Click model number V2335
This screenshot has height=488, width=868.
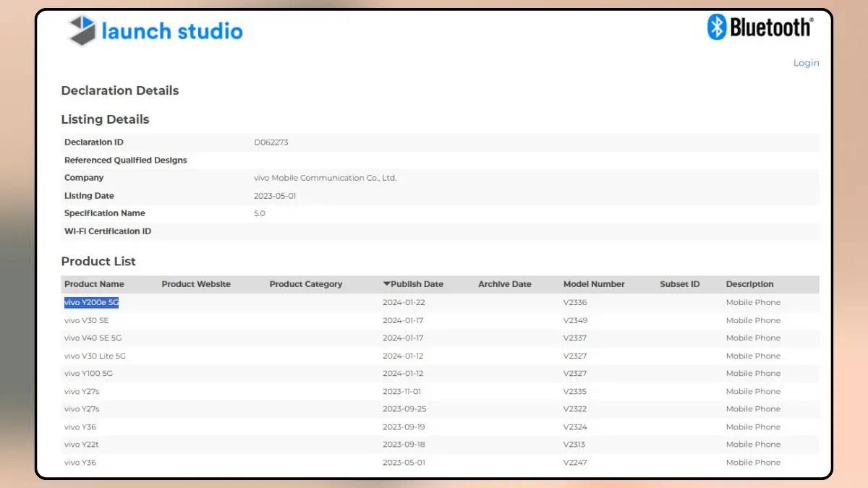[x=575, y=391]
